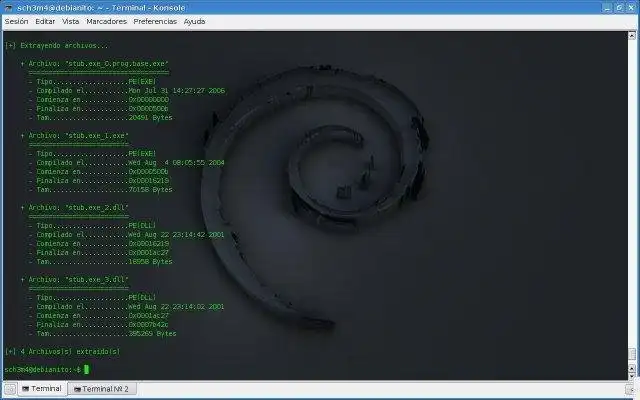Click the shell prompt 'sch3m4@debianito'
The height and width of the screenshot is (400, 640).
click(36, 369)
